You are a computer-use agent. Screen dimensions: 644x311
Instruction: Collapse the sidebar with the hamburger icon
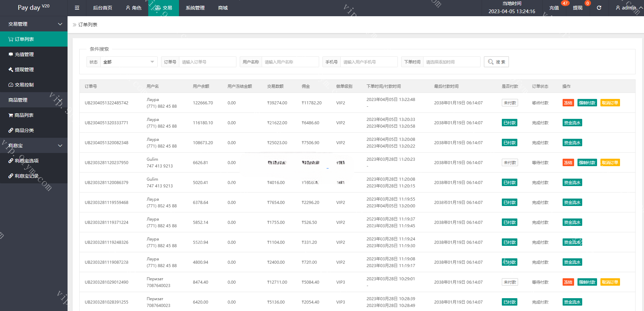[77, 8]
